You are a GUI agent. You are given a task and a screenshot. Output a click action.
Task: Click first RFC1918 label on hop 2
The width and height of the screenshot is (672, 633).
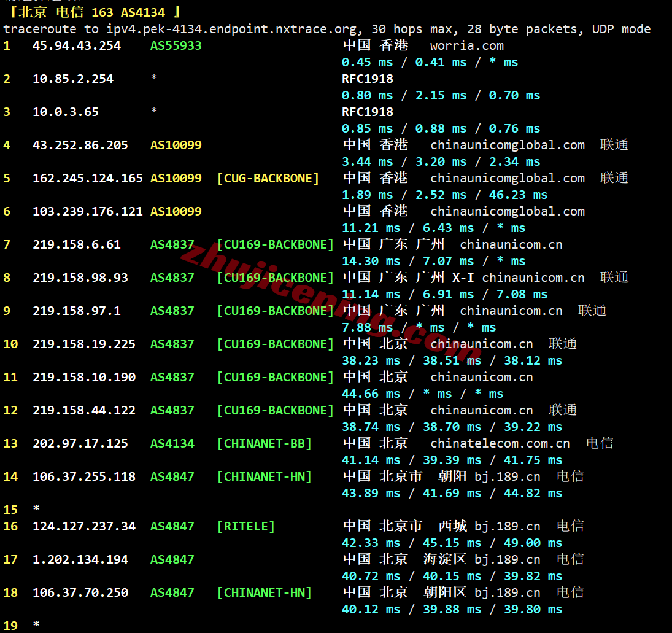click(367, 79)
